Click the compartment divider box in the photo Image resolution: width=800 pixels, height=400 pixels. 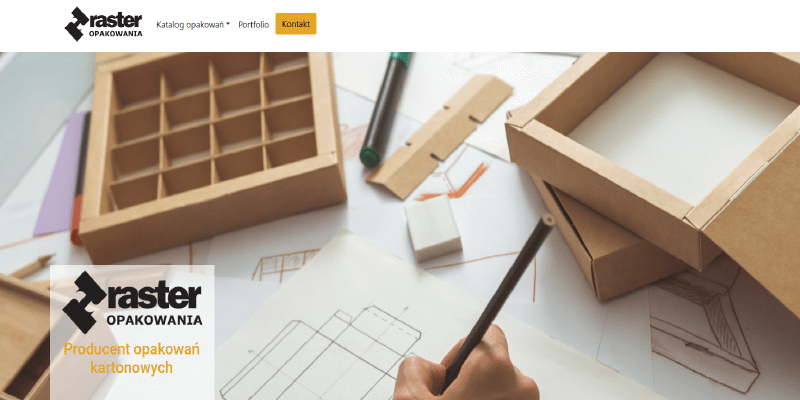coord(212,156)
